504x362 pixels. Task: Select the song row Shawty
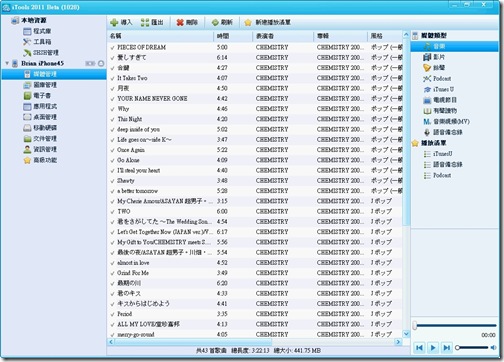(255, 181)
